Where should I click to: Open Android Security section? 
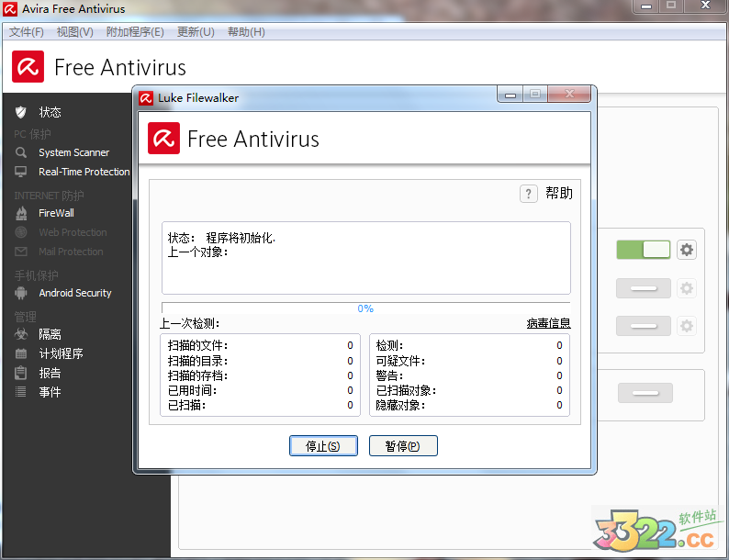75,293
